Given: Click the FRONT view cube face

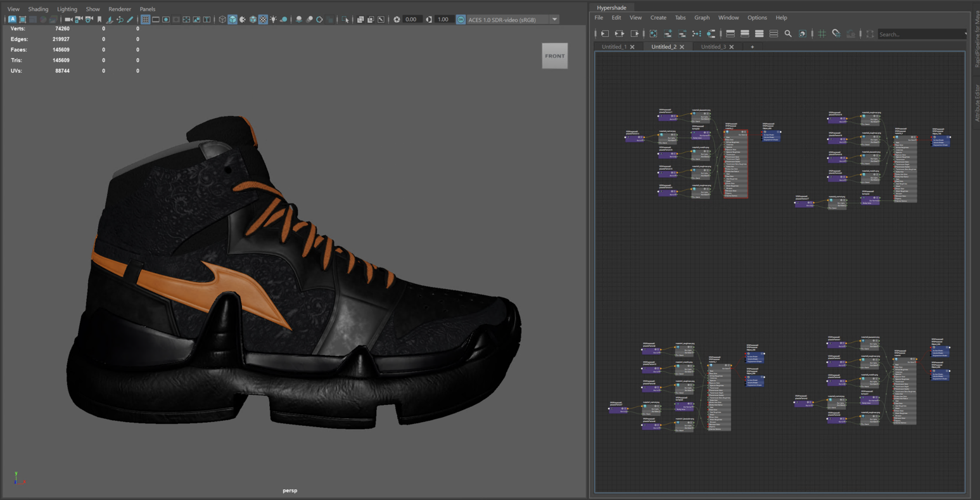Looking at the screenshot, I should pyautogui.click(x=554, y=56).
